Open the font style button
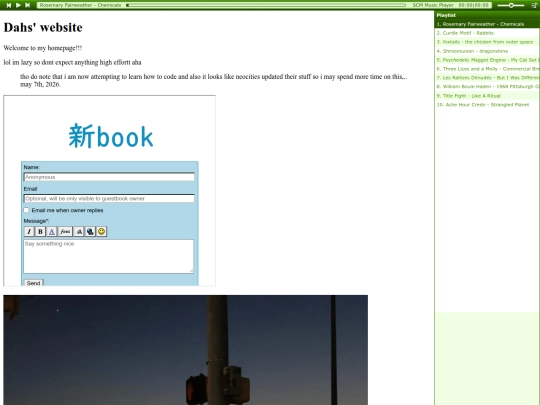 (65, 231)
